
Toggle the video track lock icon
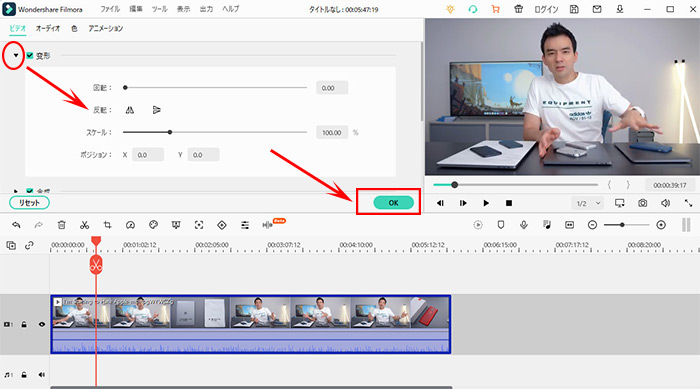24,324
